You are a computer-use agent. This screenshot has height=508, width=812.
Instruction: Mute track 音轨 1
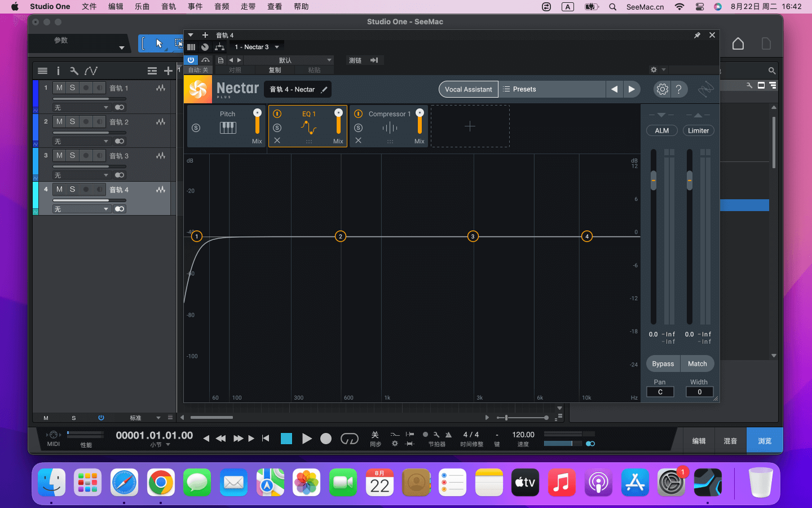click(59, 88)
